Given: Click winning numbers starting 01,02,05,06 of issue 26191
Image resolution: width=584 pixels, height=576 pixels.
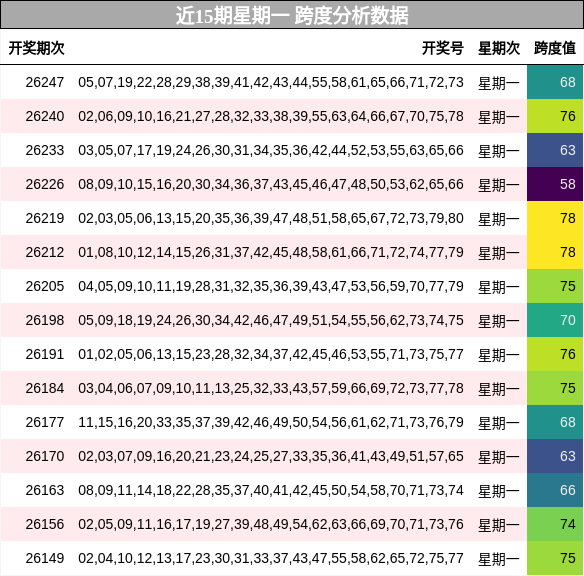Looking at the screenshot, I should pyautogui.click(x=271, y=354).
